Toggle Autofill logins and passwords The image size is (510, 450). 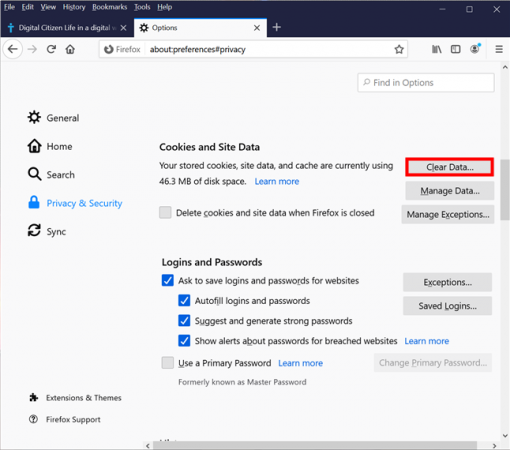(x=184, y=300)
